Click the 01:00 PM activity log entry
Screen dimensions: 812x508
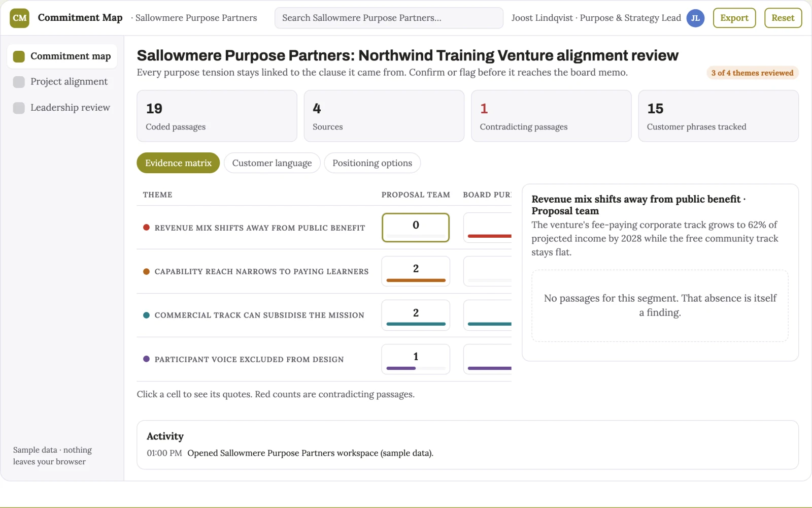(290, 453)
